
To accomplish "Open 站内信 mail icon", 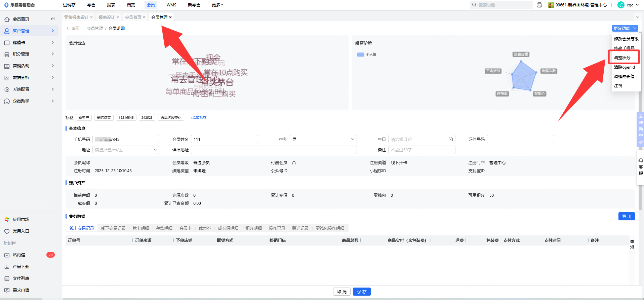I will click(7, 255).
